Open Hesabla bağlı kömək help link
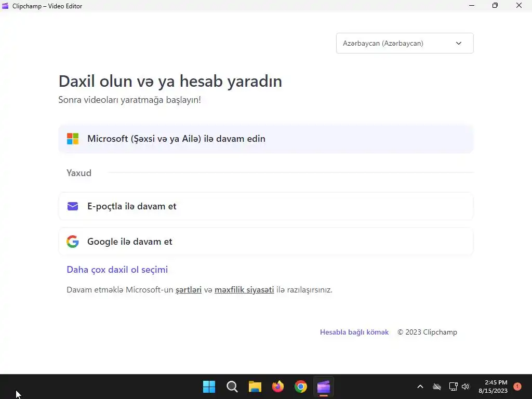The width and height of the screenshot is (532, 399). click(354, 332)
